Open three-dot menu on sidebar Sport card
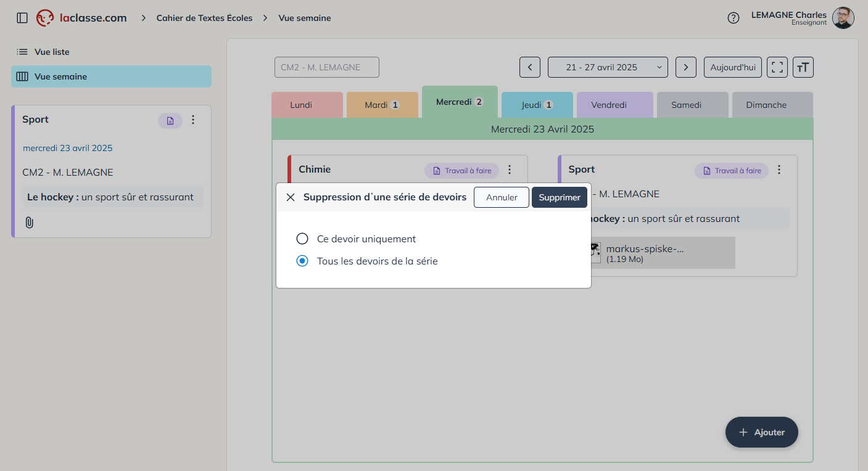The image size is (868, 471). [193, 120]
